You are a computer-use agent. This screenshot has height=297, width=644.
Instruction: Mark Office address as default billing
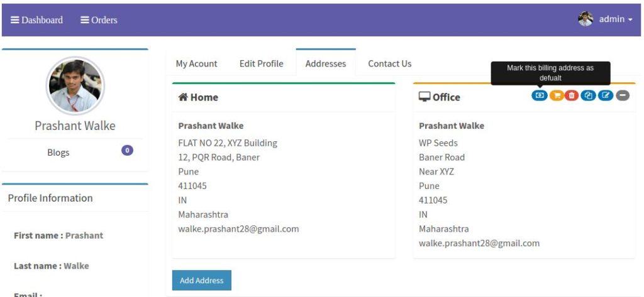pos(539,95)
